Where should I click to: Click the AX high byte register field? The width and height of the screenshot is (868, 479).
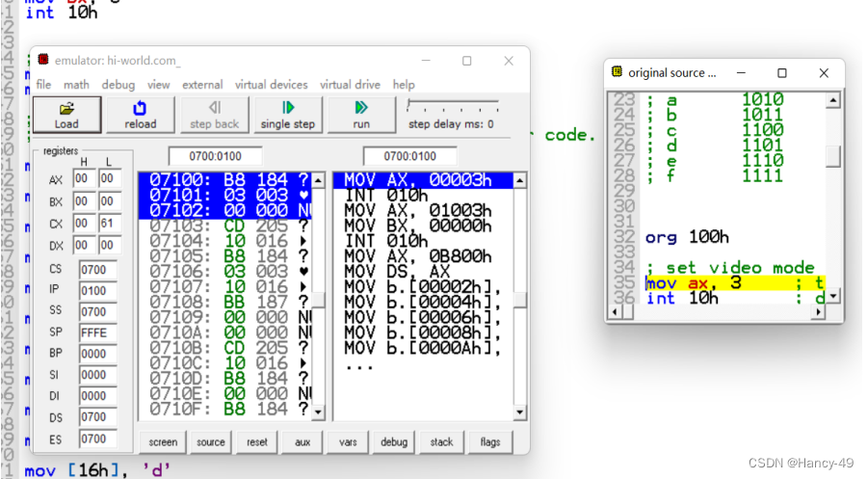[84, 178]
